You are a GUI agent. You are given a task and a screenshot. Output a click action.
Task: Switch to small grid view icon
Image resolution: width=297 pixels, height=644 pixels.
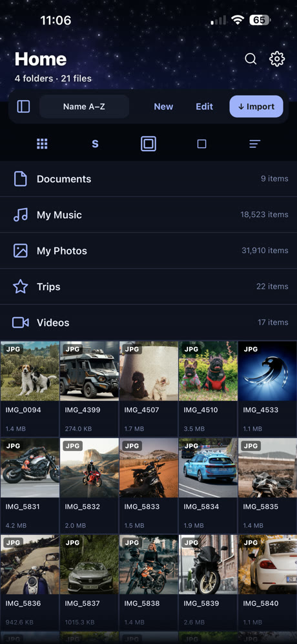[x=42, y=144]
